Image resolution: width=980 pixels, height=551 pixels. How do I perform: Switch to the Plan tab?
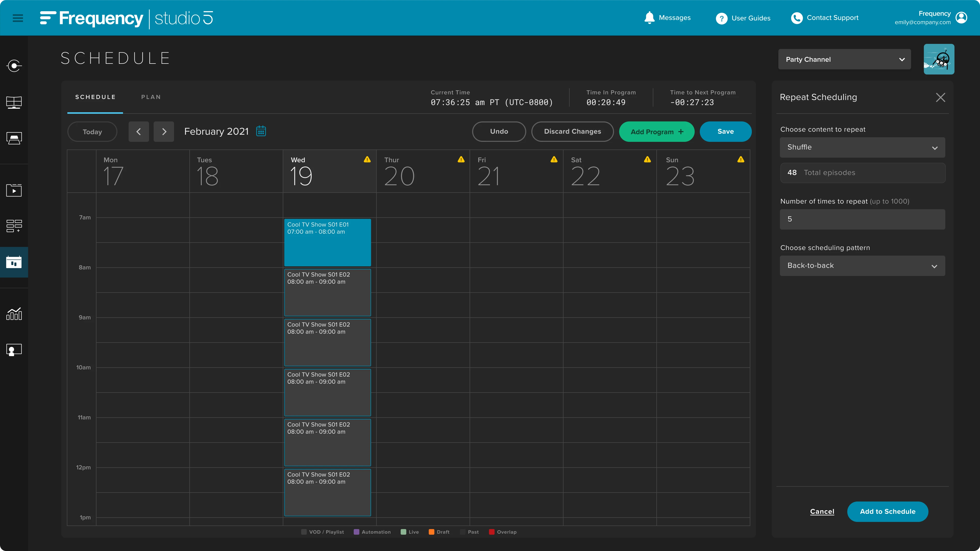[151, 97]
